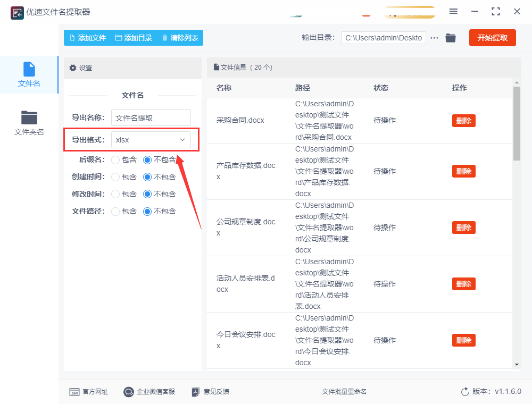
Task: Click 添加目录 toolbar button
Action: point(134,38)
